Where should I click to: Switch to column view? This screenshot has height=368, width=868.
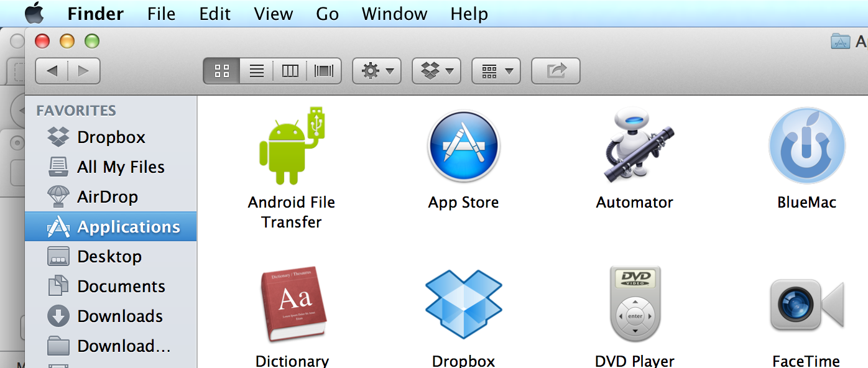(x=290, y=71)
